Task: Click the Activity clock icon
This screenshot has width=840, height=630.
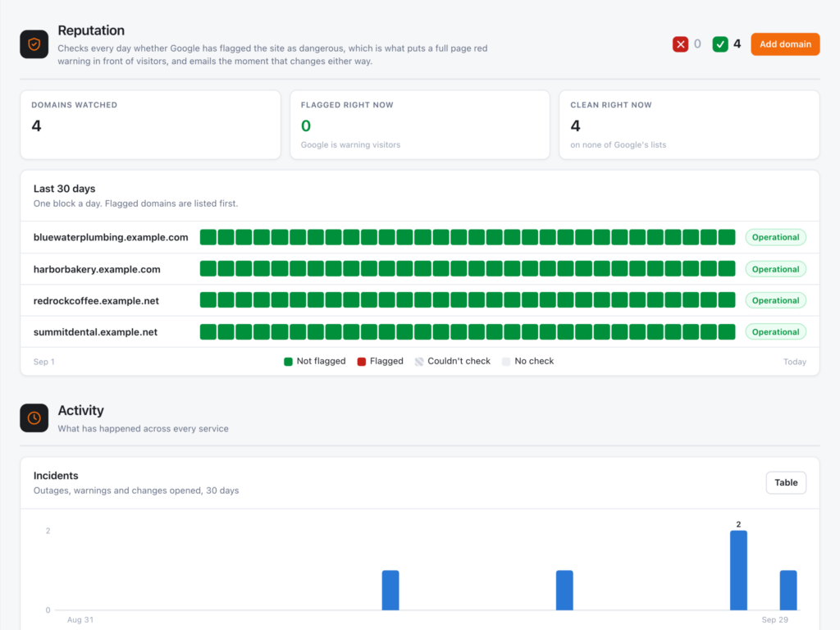Action: [34, 418]
